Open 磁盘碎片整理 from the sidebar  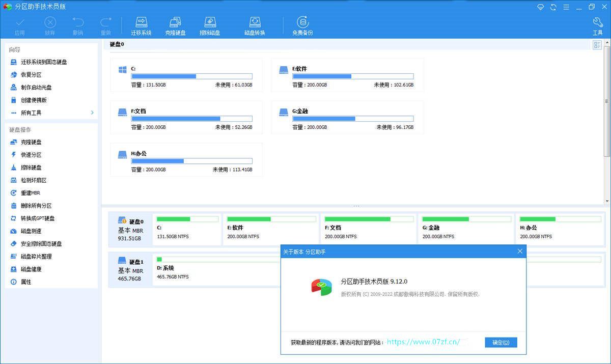[x=36, y=257]
